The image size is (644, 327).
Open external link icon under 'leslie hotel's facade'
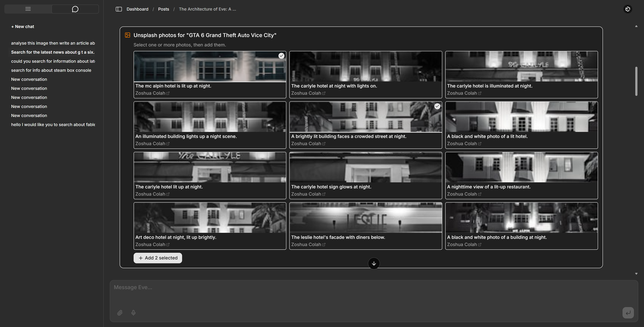coord(324,245)
